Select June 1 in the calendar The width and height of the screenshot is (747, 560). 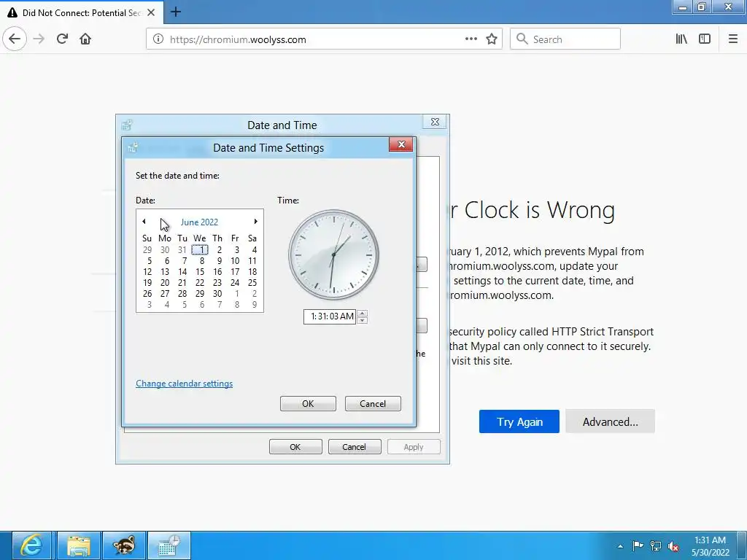(x=200, y=249)
